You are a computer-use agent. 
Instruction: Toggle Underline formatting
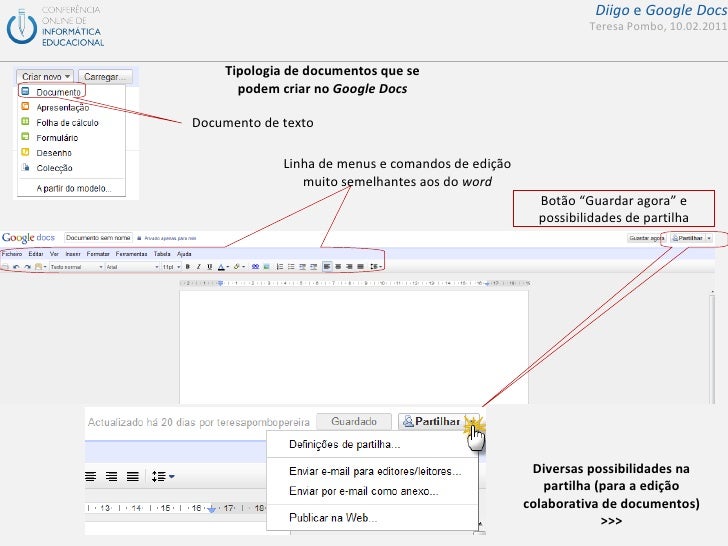(x=209, y=266)
